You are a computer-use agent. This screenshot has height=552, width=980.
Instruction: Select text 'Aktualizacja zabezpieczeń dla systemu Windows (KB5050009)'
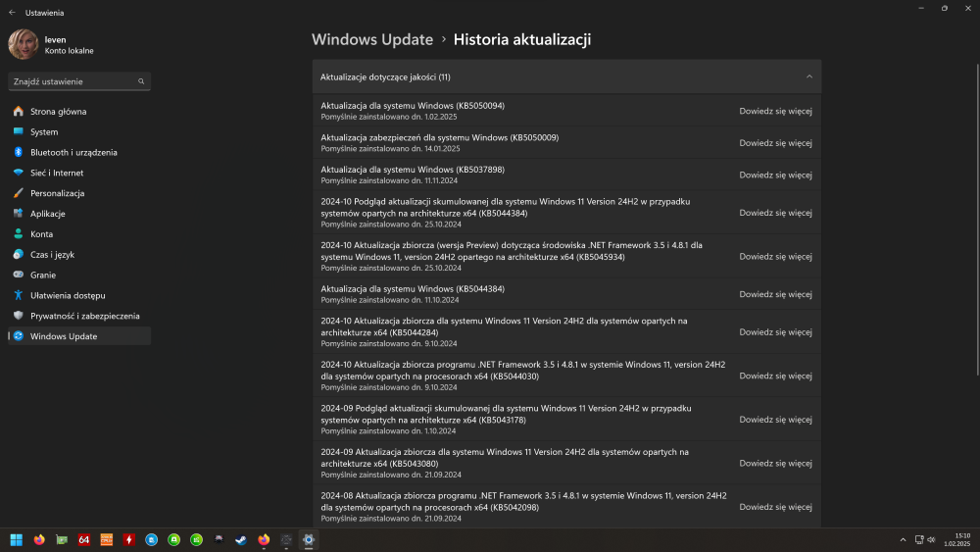pyautogui.click(x=439, y=137)
